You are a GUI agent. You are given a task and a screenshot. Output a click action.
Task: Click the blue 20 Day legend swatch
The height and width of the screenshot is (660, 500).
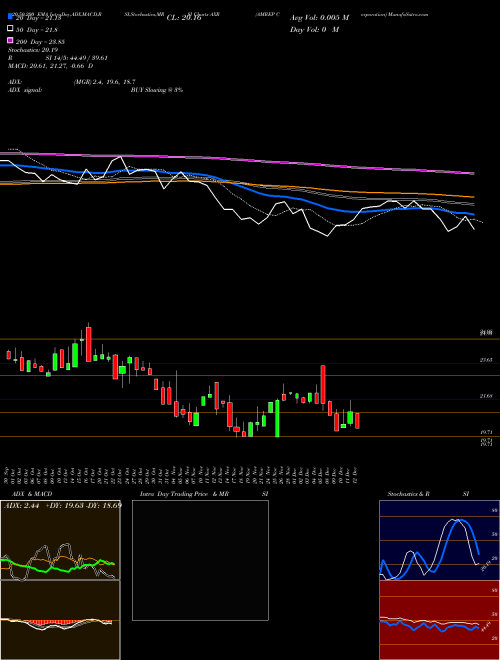click(x=10, y=17)
